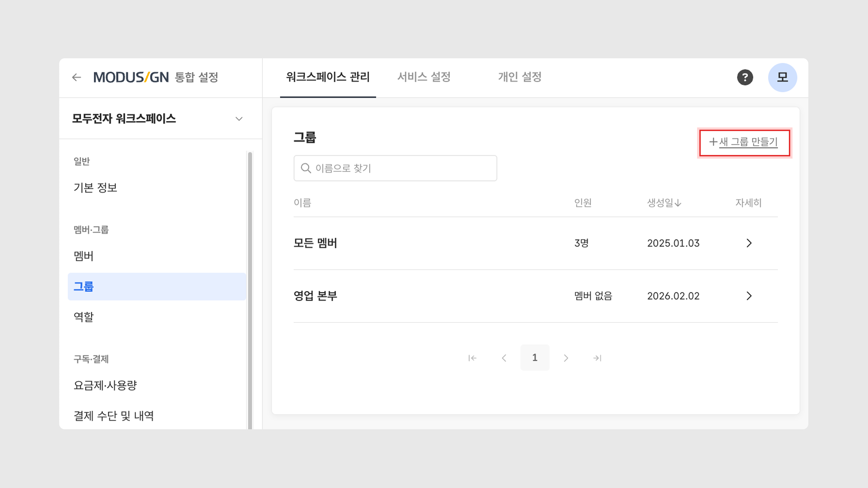Expand the 모두전자 워크스페이스 dropdown
Viewport: 868px width, 488px height.
239,119
